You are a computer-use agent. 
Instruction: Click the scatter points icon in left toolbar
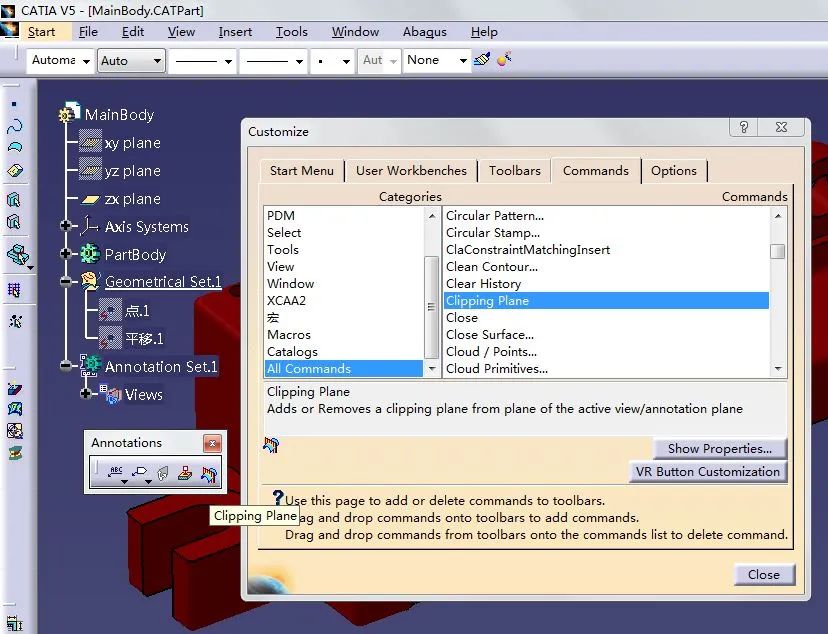tap(15, 321)
